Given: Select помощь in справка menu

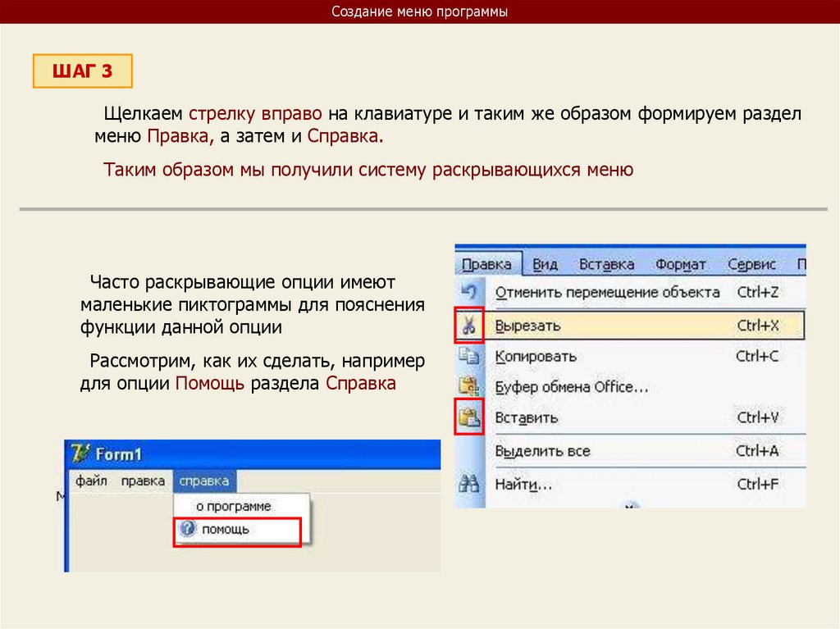Looking at the screenshot, I should tap(237, 530).
